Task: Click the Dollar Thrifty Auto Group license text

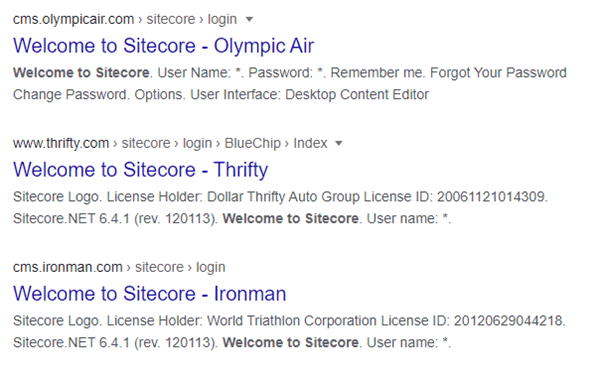Action: click(x=284, y=197)
